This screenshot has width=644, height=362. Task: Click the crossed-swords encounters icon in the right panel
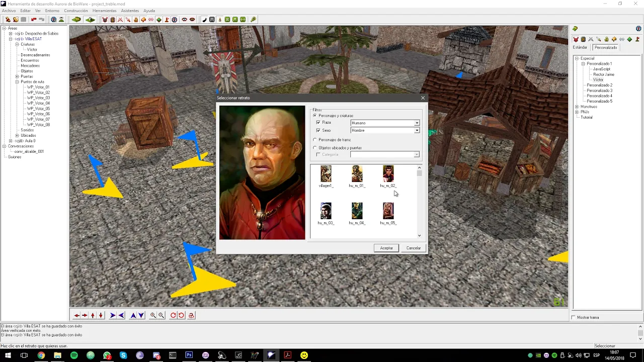[x=591, y=39]
